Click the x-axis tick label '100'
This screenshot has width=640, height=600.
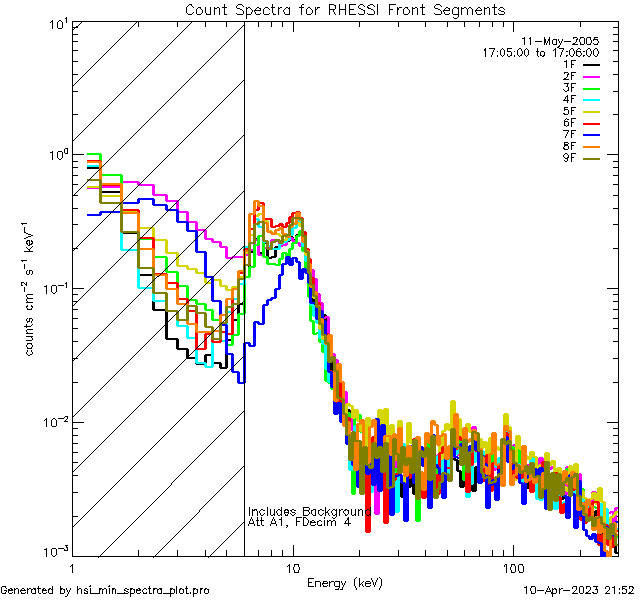pyautogui.click(x=512, y=568)
